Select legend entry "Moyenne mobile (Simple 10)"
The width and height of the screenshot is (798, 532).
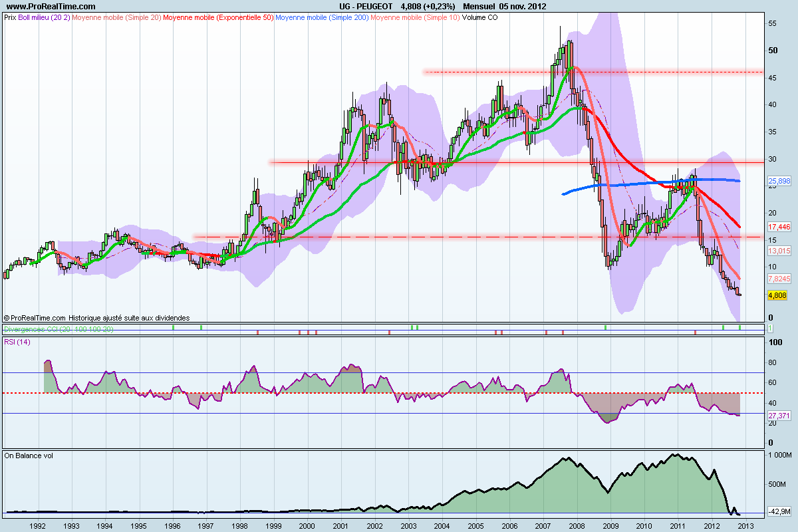(x=416, y=17)
